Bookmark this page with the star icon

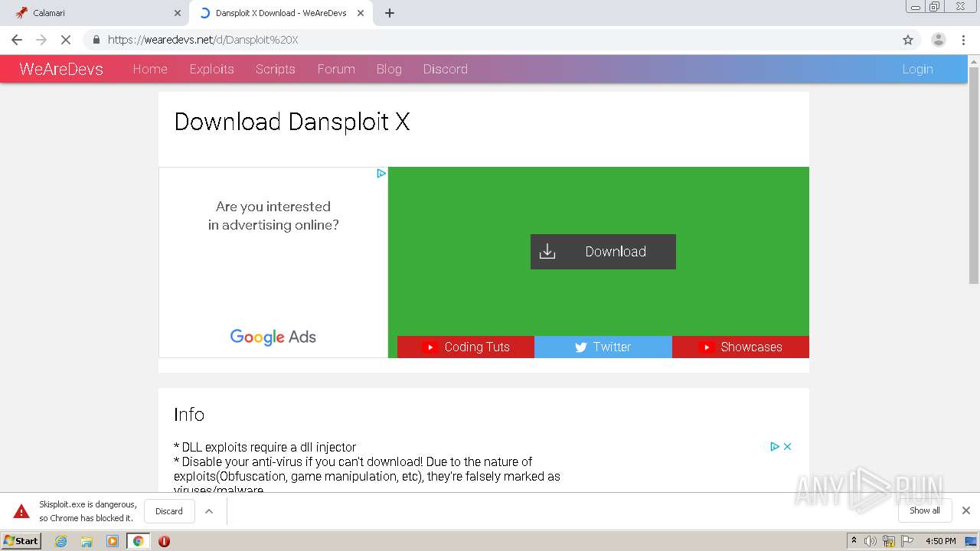(908, 40)
